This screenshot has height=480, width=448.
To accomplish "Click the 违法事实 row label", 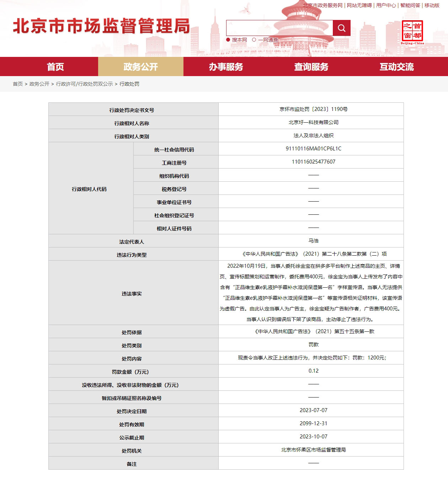I will (x=132, y=294).
